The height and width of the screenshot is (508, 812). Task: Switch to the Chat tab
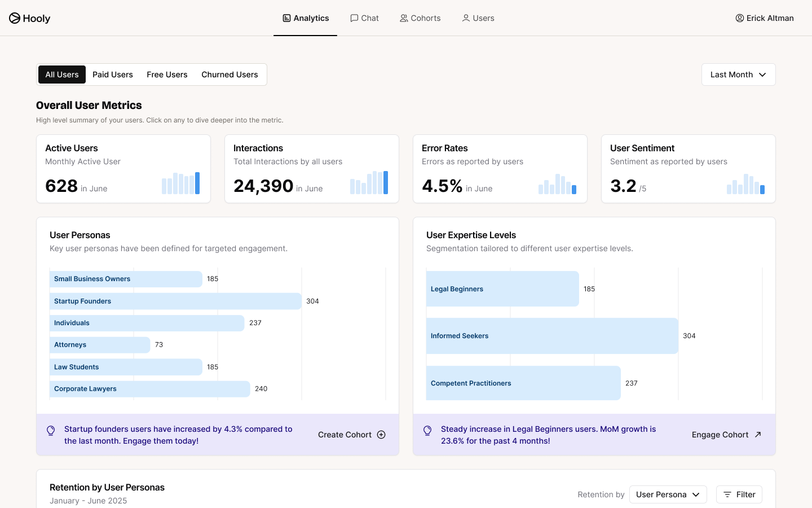tap(364, 18)
